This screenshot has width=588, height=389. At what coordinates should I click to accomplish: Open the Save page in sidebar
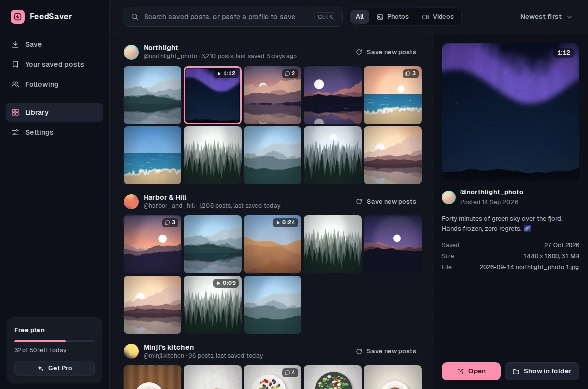(54, 44)
